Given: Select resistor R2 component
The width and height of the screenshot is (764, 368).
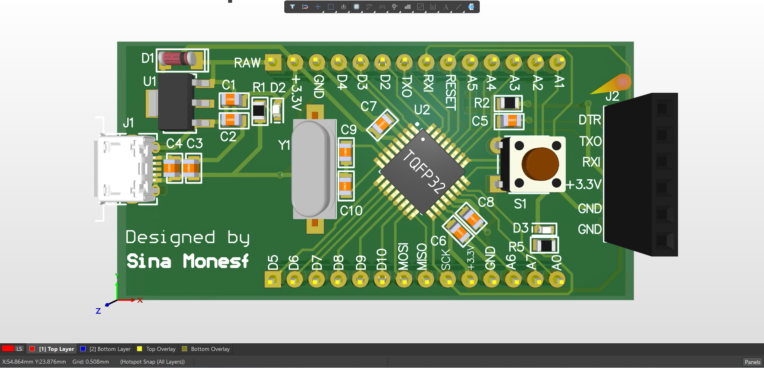Looking at the screenshot, I should (x=509, y=103).
